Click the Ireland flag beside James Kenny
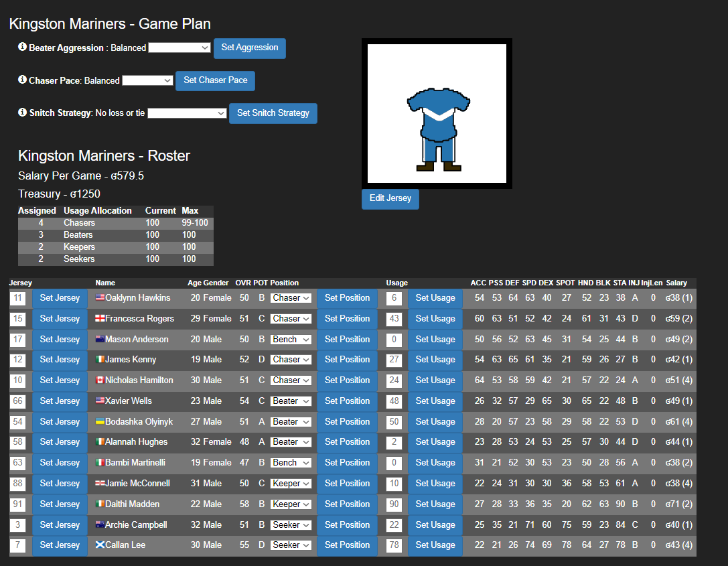 tap(100, 360)
